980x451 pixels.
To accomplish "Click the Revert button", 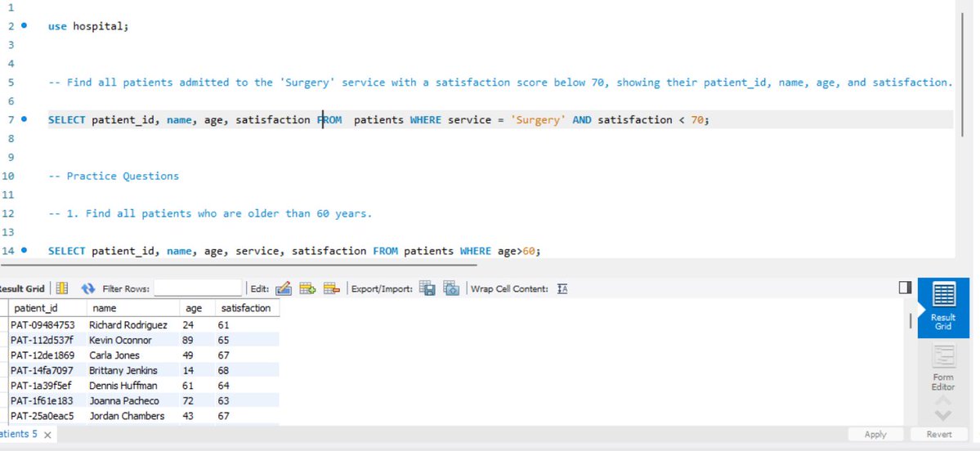I will 939,434.
